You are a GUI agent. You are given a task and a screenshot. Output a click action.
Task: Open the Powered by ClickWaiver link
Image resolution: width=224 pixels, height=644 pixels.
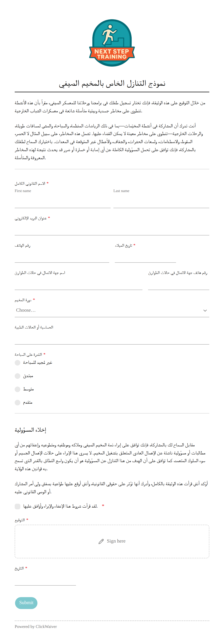[36, 627]
